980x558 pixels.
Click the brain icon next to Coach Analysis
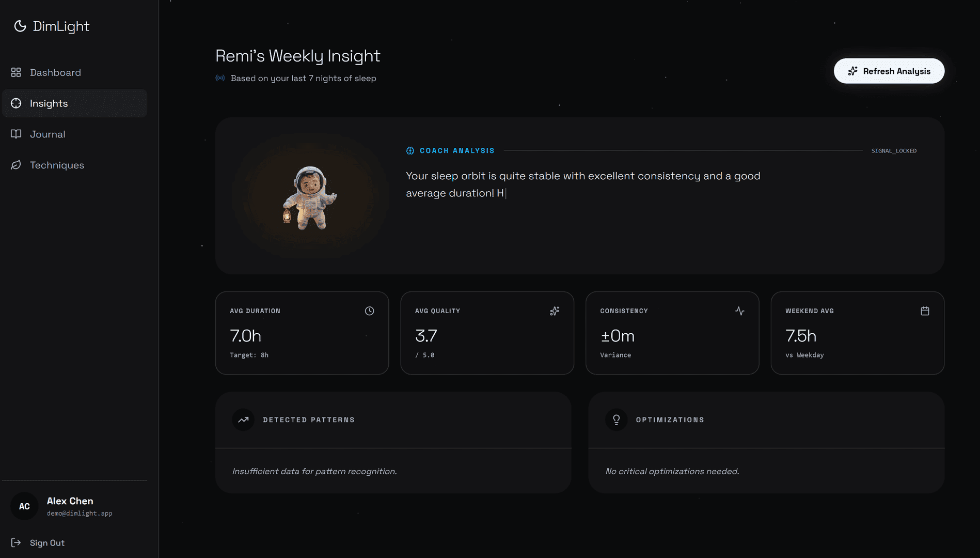(410, 151)
